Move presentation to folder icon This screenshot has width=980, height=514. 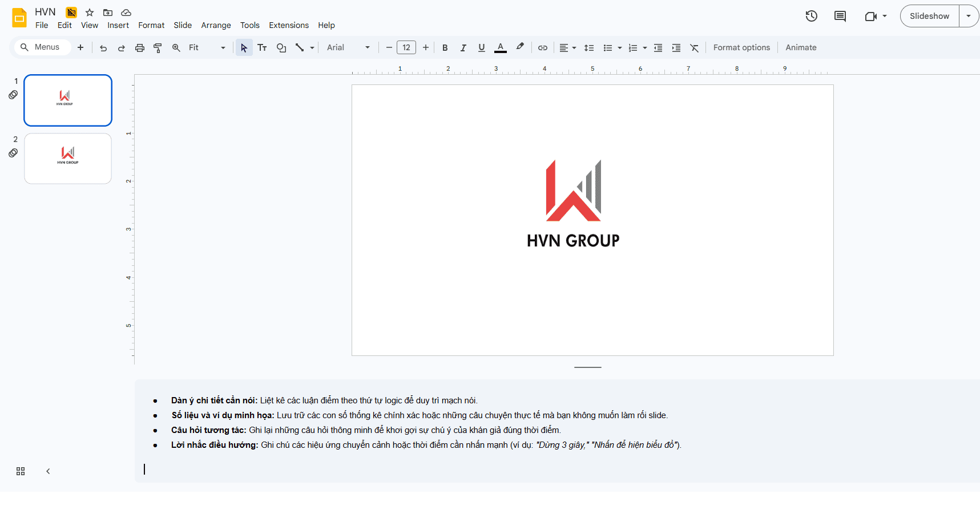[x=108, y=13]
